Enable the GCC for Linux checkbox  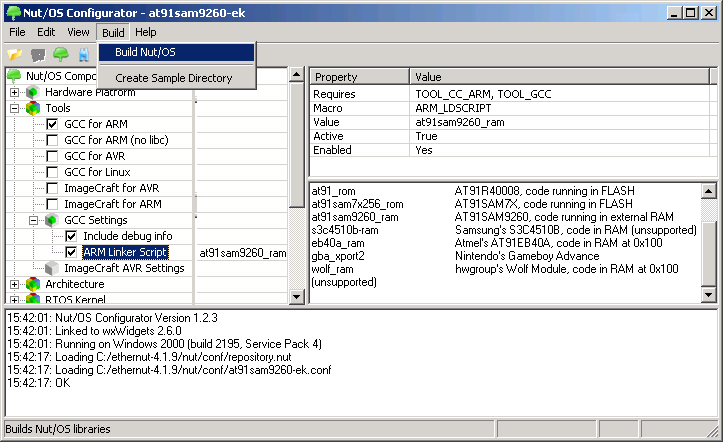pyautogui.click(x=52, y=172)
